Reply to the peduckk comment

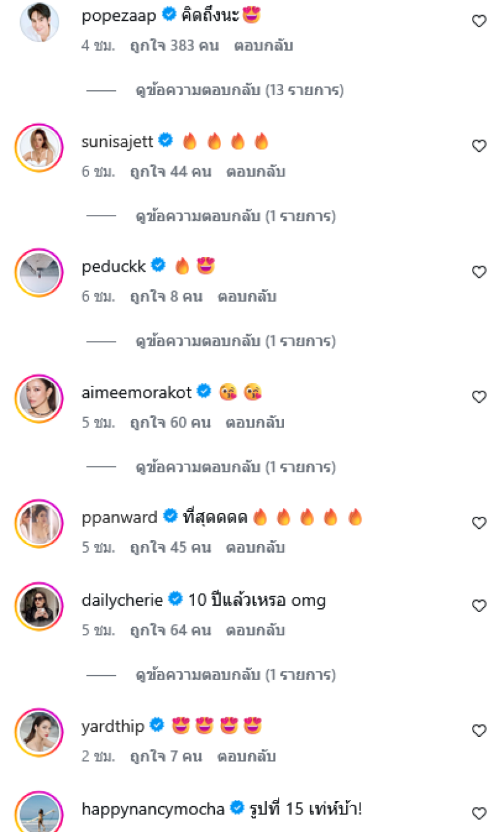click(x=247, y=297)
